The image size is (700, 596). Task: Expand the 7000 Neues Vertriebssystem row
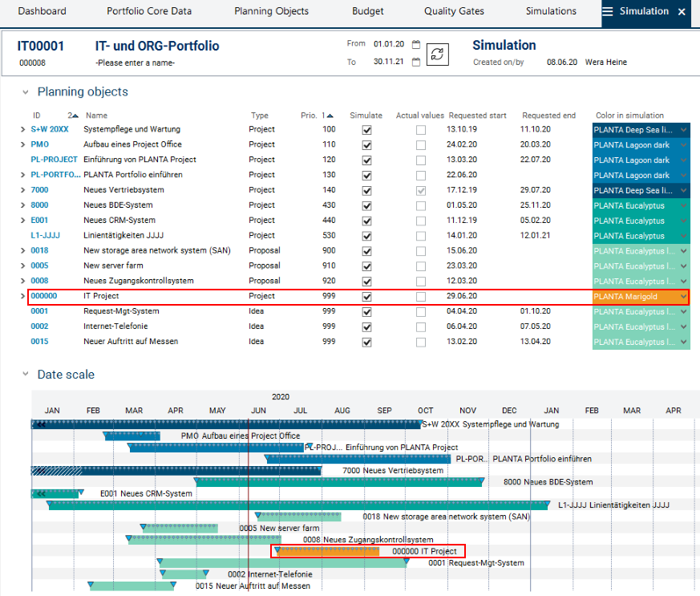(22, 190)
